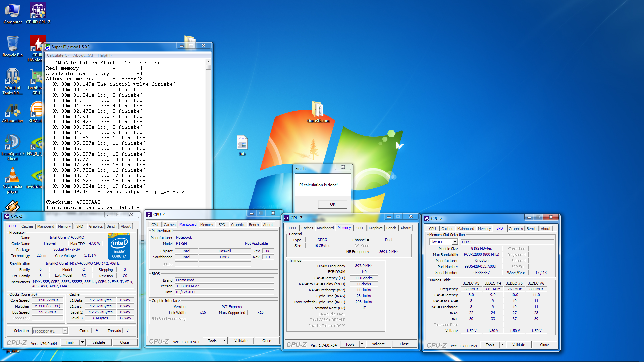The width and height of the screenshot is (644, 362).
Task: Launch the World of Tanks desktop shortcut
Action: [x=13, y=81]
